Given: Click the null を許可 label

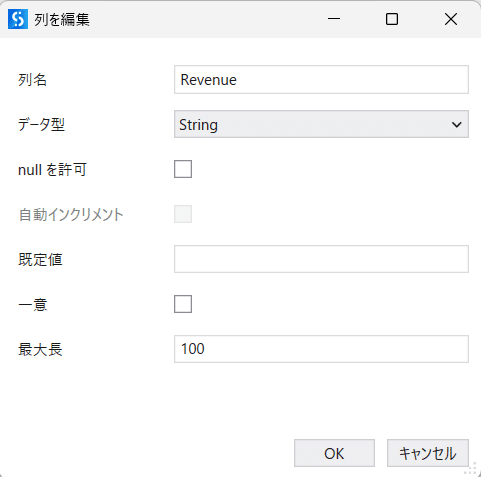Looking at the screenshot, I should (x=52, y=170).
